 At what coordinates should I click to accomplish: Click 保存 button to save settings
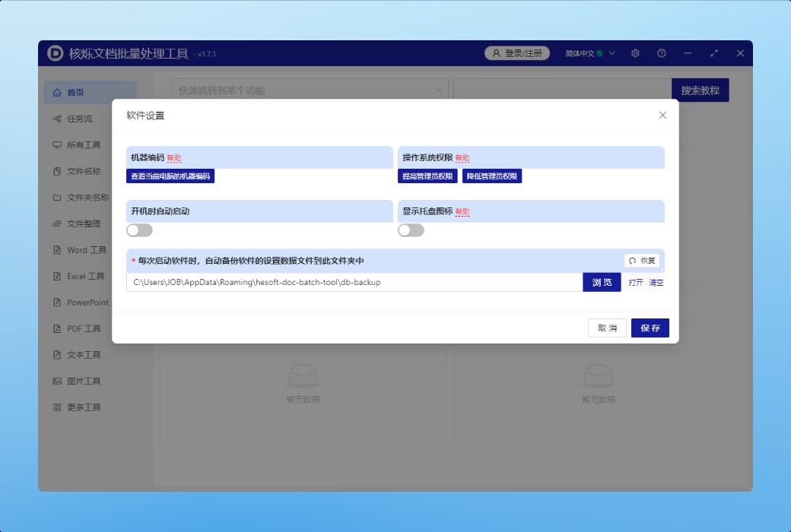[650, 328]
